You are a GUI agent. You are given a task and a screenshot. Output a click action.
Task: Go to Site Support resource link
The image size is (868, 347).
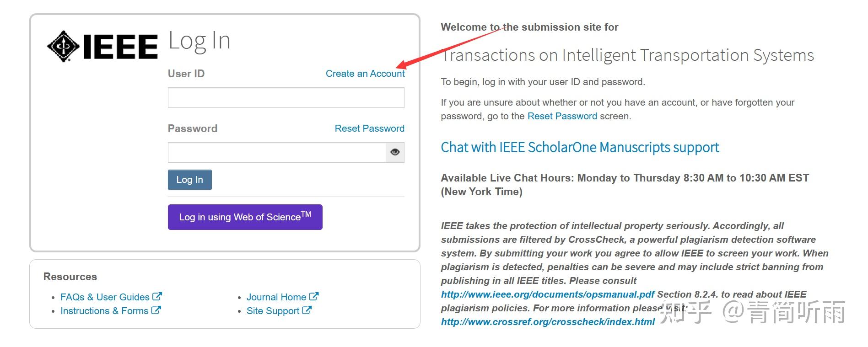[x=273, y=311]
